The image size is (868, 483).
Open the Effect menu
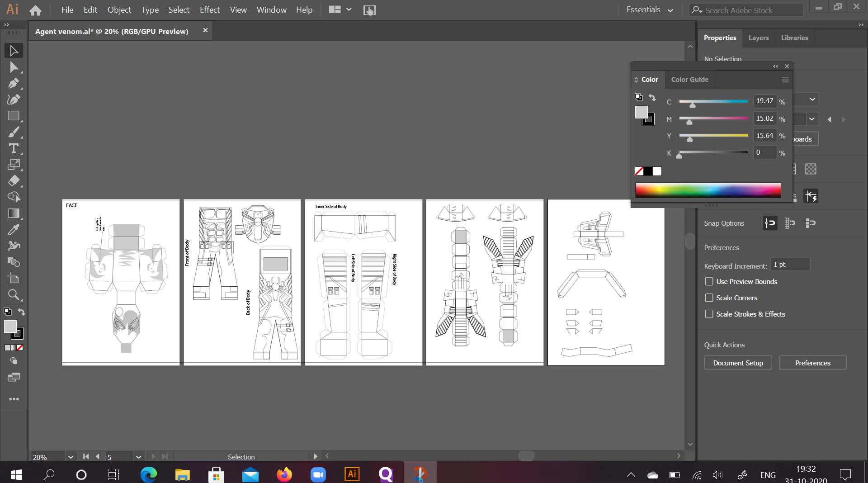click(x=210, y=9)
